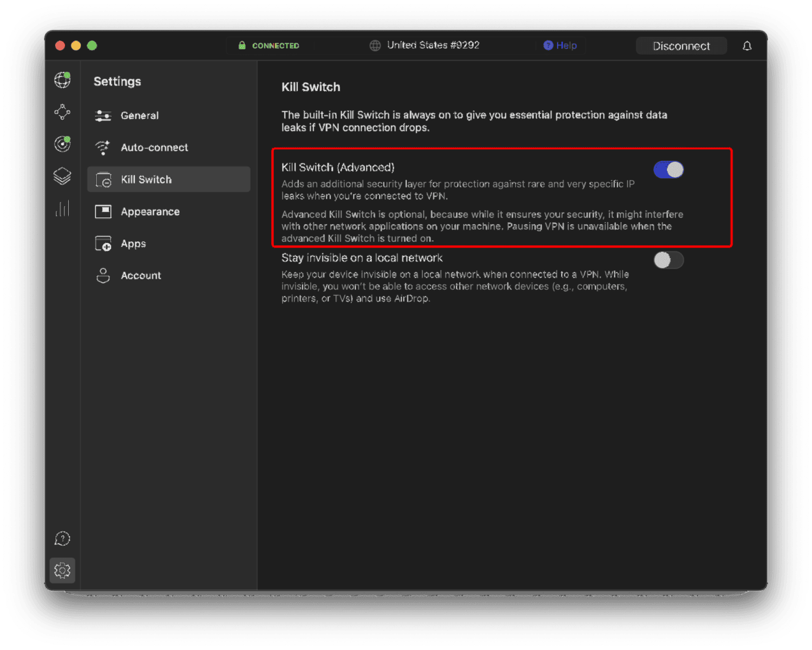
Task: Open the Apps settings section
Action: point(133,243)
